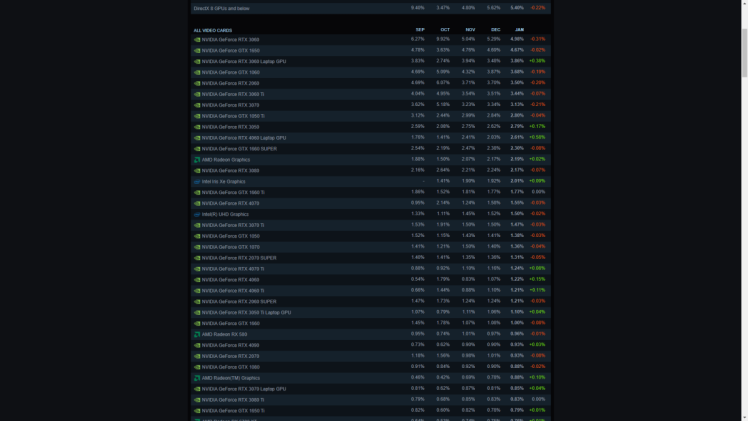Click the AMD logo beside Radeon RX 580

pos(197,334)
